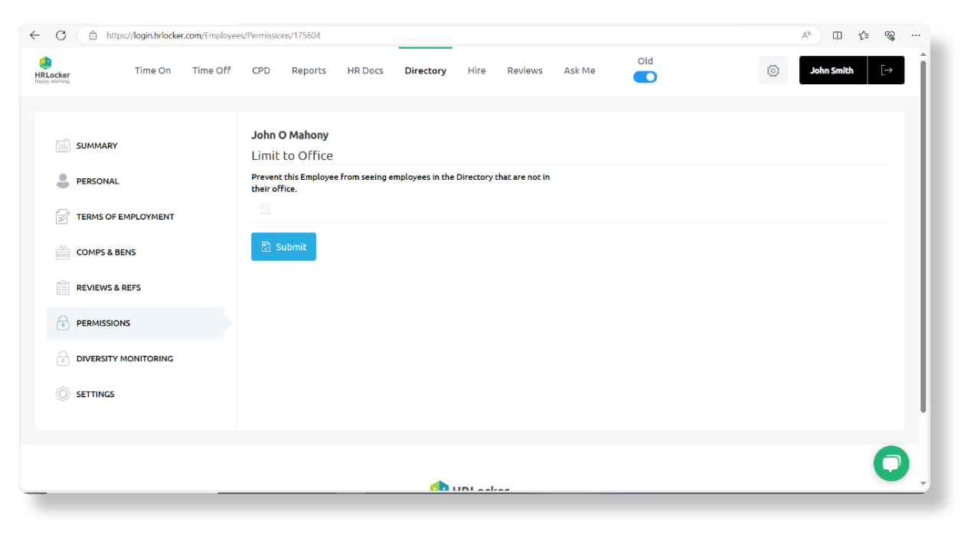This screenshot has width=980, height=551.
Task: Open Diversity Monitoring section
Action: [124, 358]
